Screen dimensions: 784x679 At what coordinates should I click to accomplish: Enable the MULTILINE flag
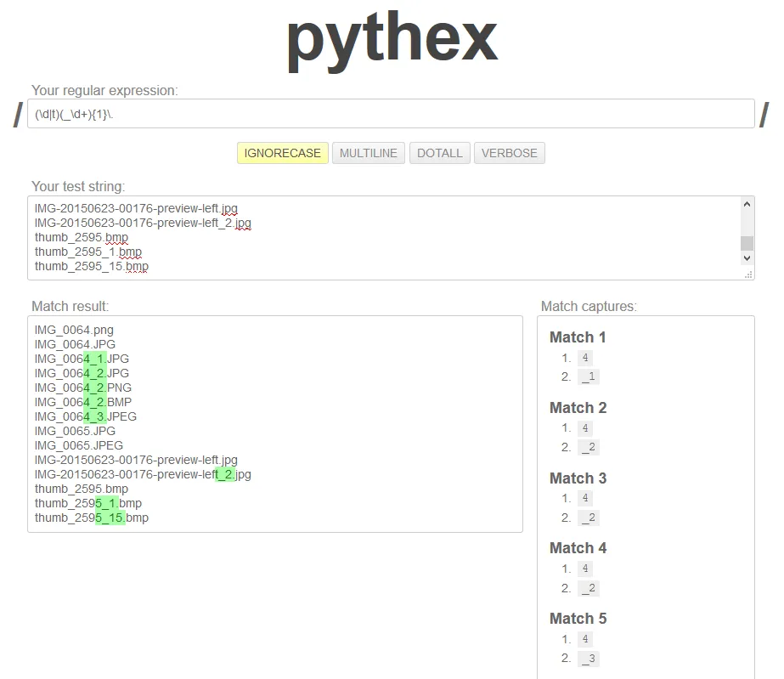coord(369,153)
